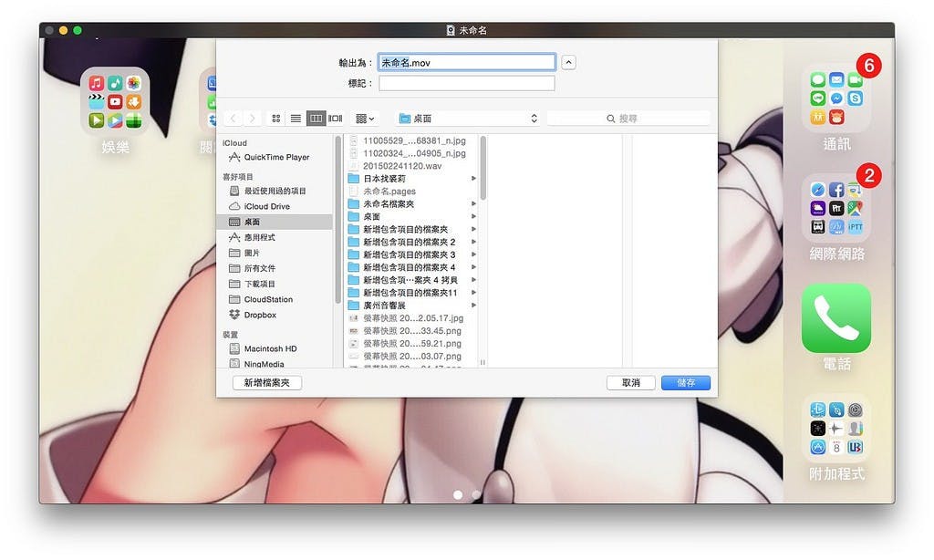Viewport: 934px width, 560px height.
Task: Click 取消 to cancel the export
Action: point(631,382)
